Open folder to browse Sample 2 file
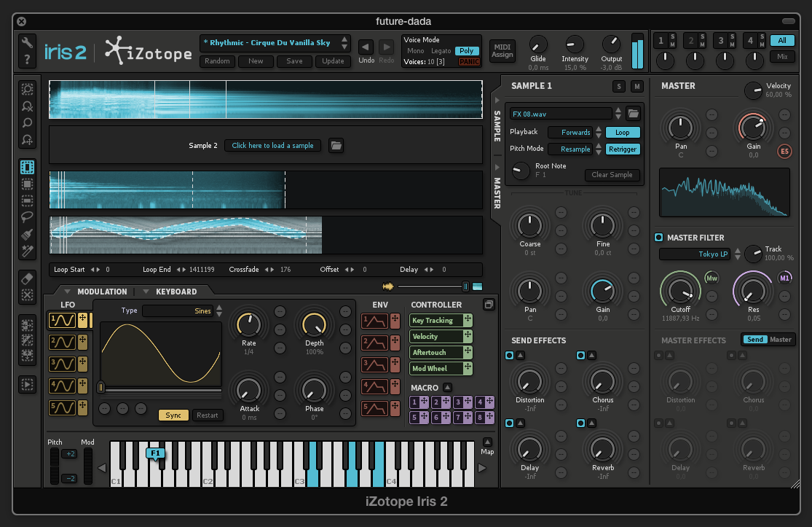Viewport: 812px width, 527px height. point(336,146)
